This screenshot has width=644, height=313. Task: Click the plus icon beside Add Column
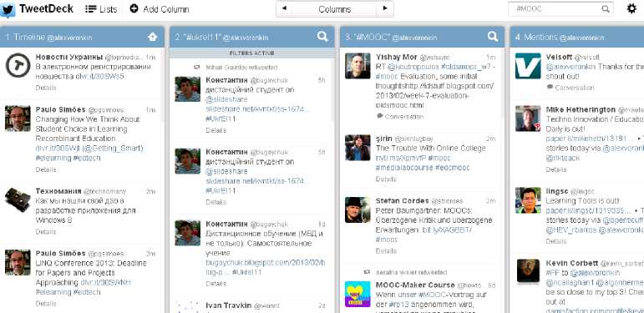134,8
